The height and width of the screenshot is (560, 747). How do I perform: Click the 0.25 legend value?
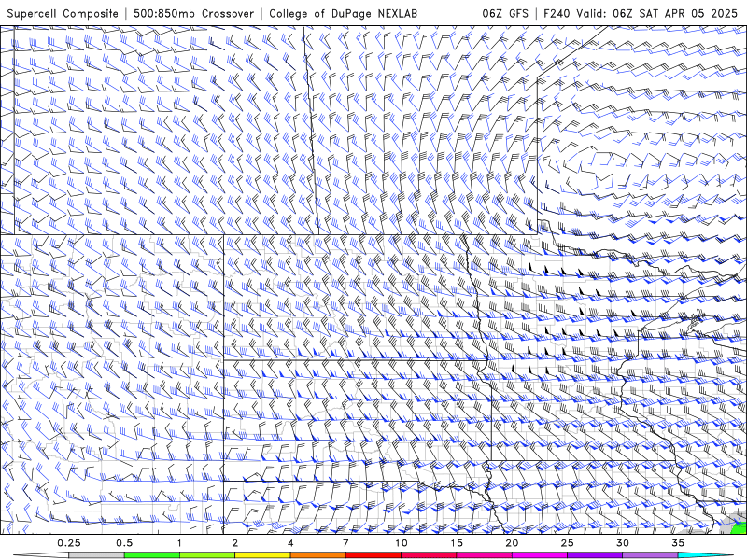(x=69, y=543)
